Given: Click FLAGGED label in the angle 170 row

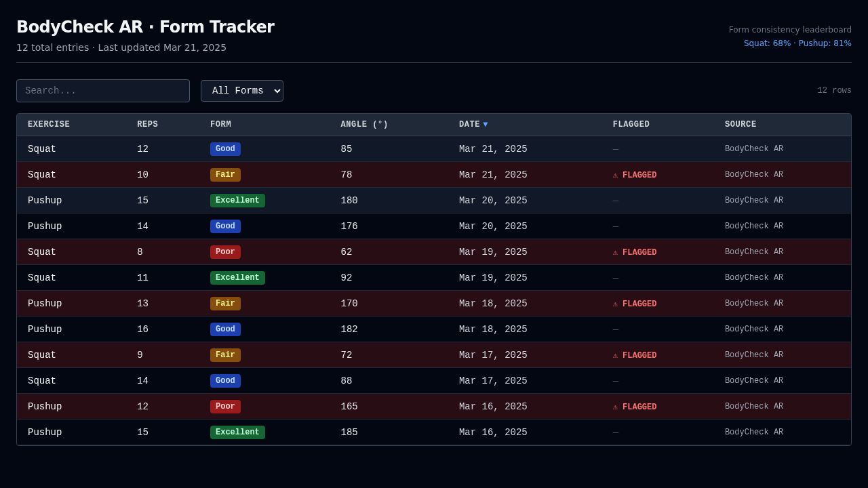Looking at the screenshot, I should pyautogui.click(x=639, y=304).
